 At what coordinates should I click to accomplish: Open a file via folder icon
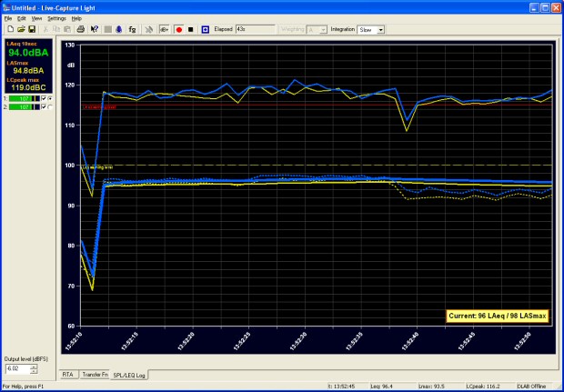(21, 29)
